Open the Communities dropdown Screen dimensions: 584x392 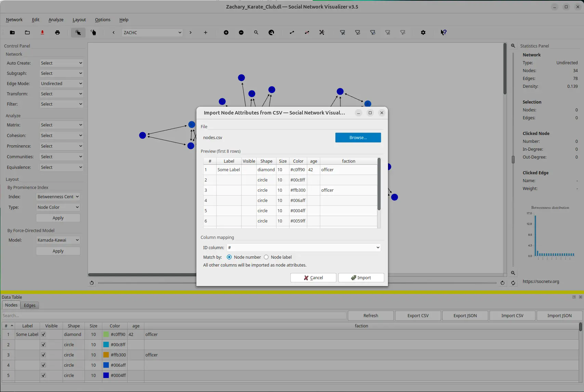(x=61, y=157)
